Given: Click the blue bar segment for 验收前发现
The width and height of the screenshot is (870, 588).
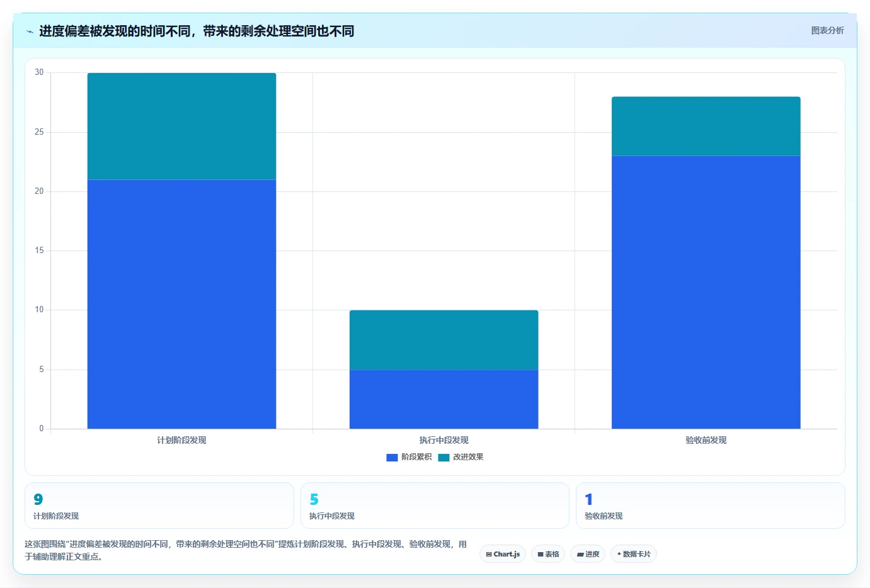Looking at the screenshot, I should (x=706, y=292).
